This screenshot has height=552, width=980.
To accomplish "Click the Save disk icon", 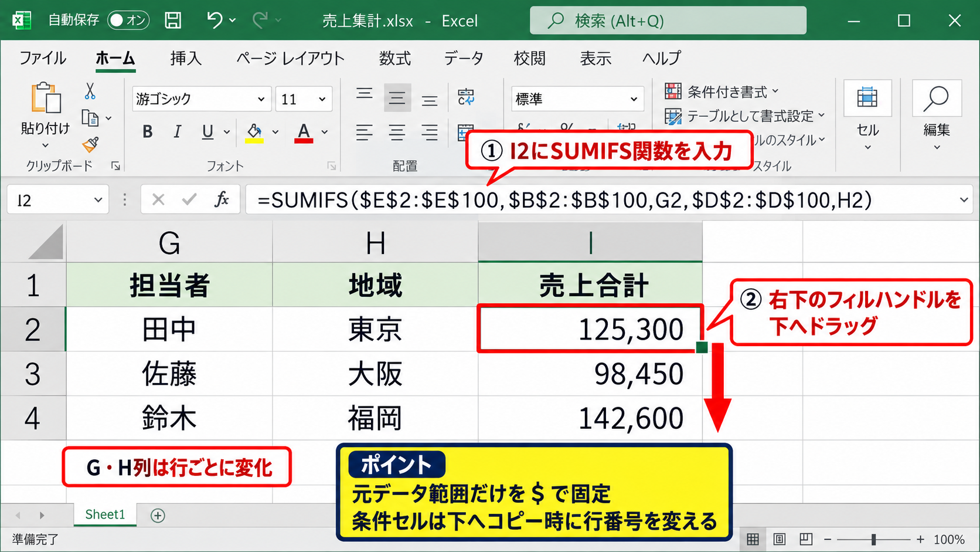I will 173,21.
